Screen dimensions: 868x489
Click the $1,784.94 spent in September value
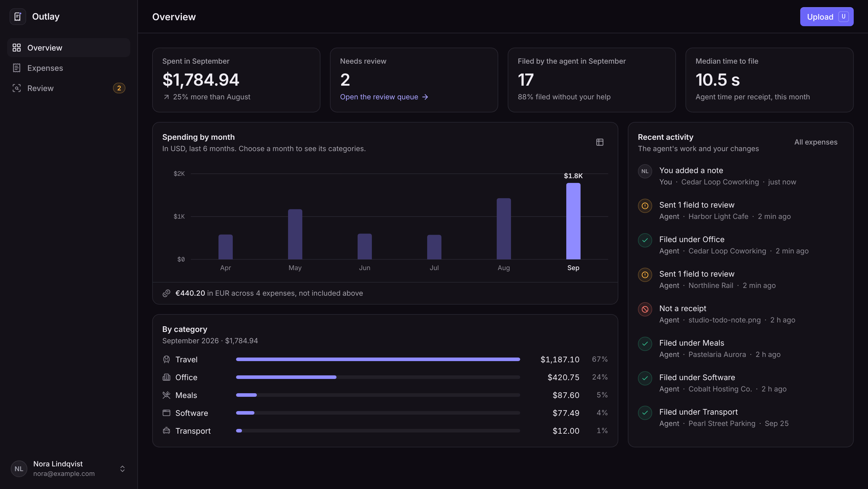[x=200, y=80]
